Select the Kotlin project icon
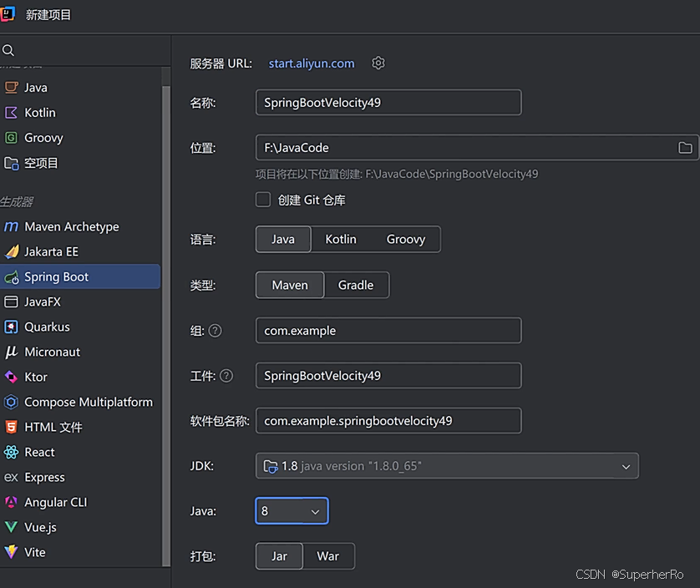 tap(11, 113)
